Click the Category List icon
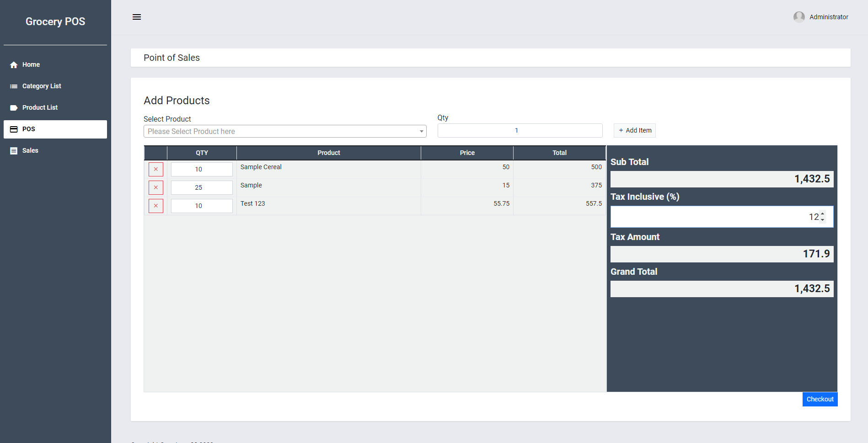This screenshot has width=868, height=443. click(x=12, y=86)
